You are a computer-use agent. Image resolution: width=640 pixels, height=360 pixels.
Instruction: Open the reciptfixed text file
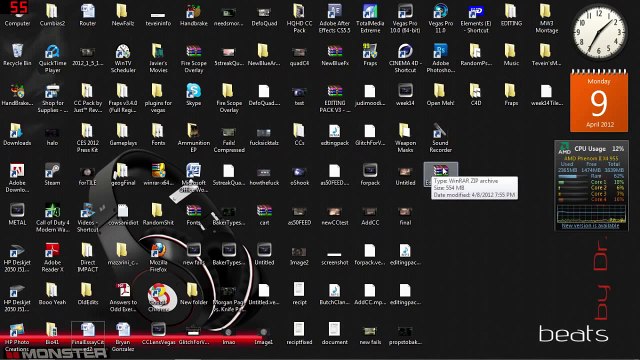point(299,334)
